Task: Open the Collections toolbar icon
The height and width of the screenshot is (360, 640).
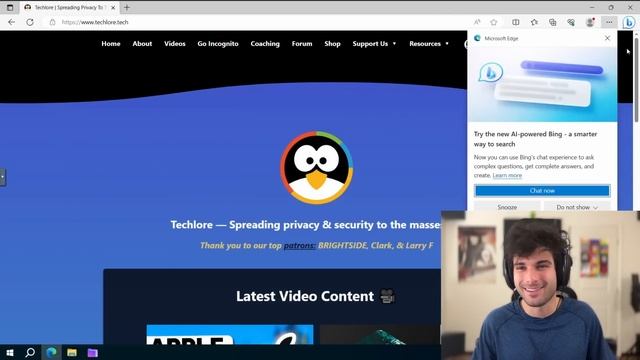Action: [552, 22]
